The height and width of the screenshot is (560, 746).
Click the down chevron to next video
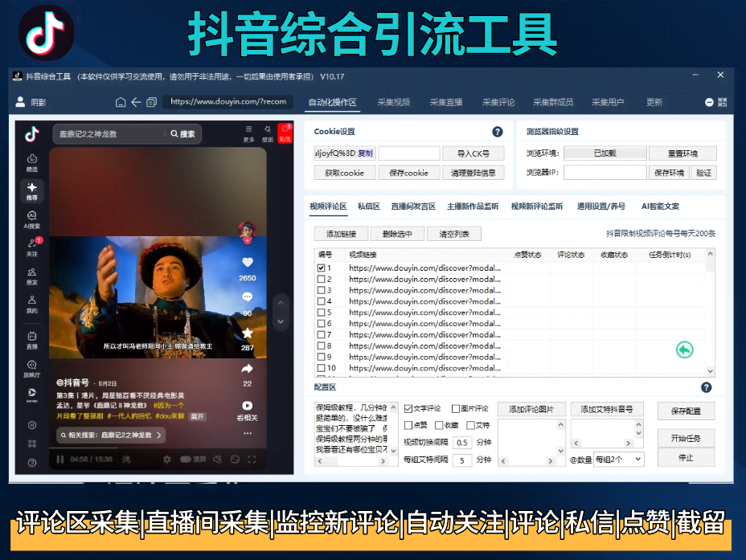(x=280, y=321)
